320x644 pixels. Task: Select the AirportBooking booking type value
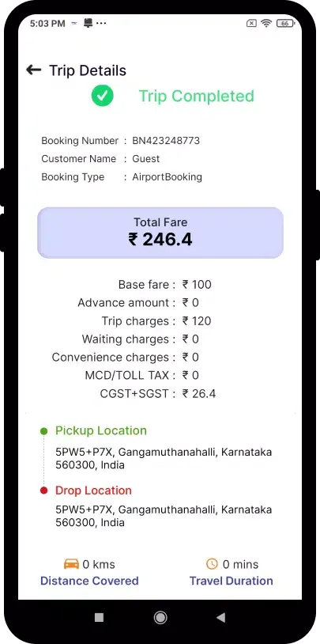click(167, 177)
